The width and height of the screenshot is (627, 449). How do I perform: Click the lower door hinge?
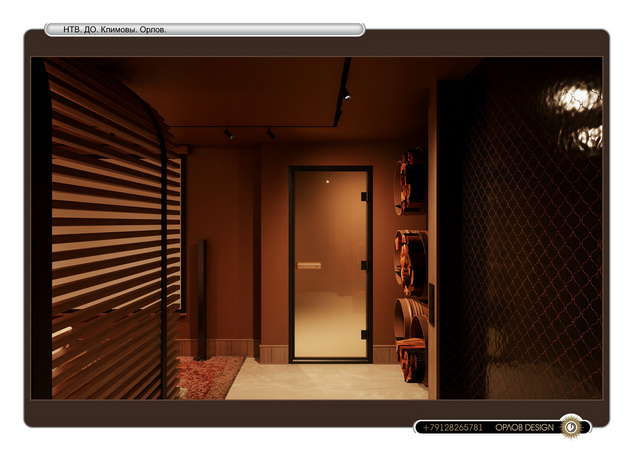[x=366, y=333]
